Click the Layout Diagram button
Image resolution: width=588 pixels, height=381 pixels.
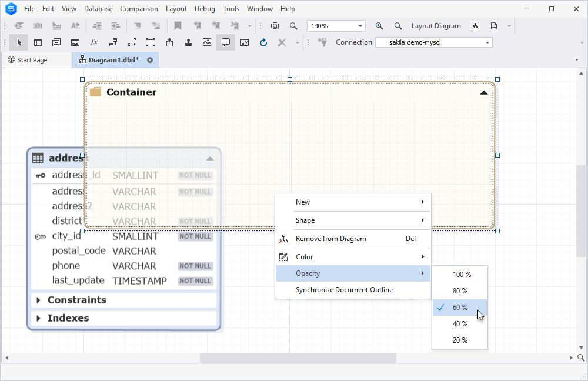[x=436, y=26]
